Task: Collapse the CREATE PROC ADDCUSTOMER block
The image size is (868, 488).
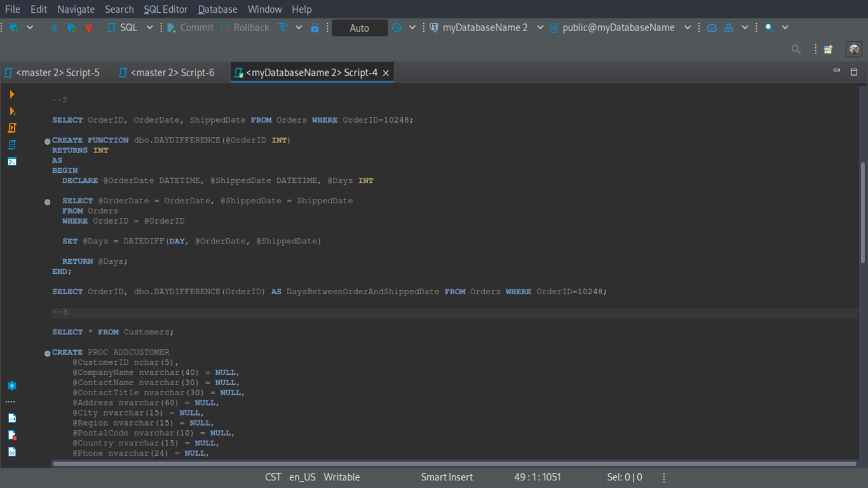Action: tap(48, 353)
